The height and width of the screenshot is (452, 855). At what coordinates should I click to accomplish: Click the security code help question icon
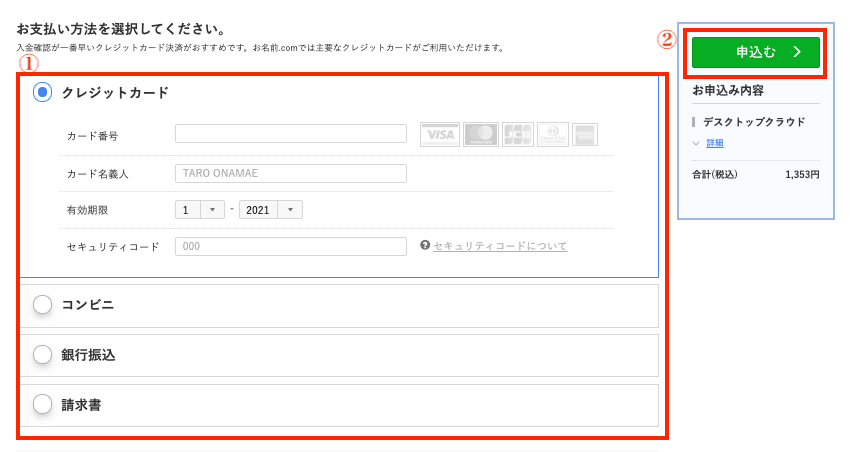pos(425,245)
